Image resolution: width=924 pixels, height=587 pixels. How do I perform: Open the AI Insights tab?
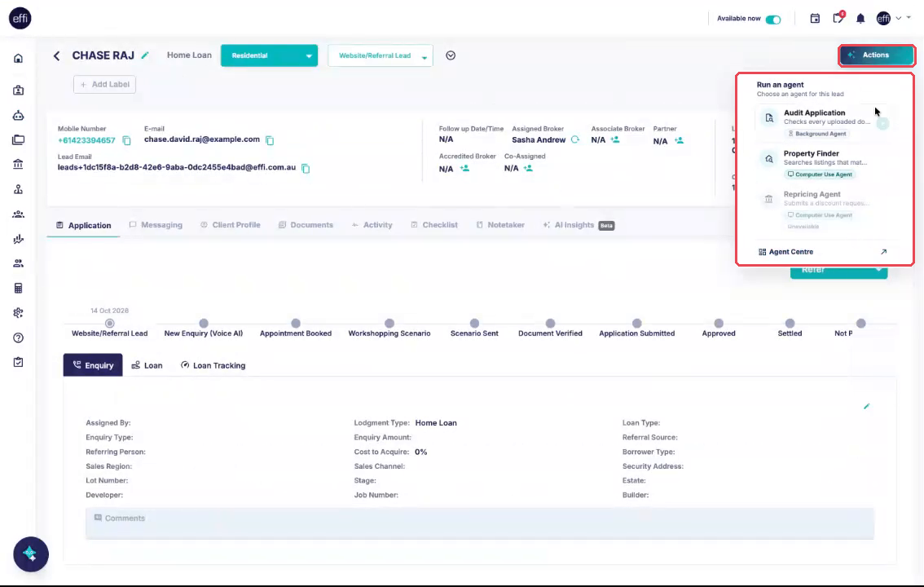coord(579,225)
